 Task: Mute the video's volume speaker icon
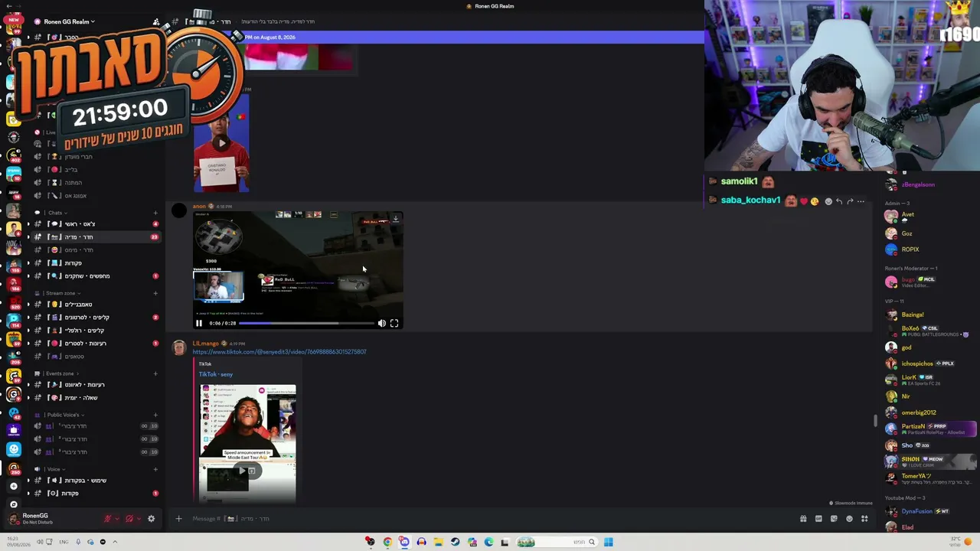382,324
